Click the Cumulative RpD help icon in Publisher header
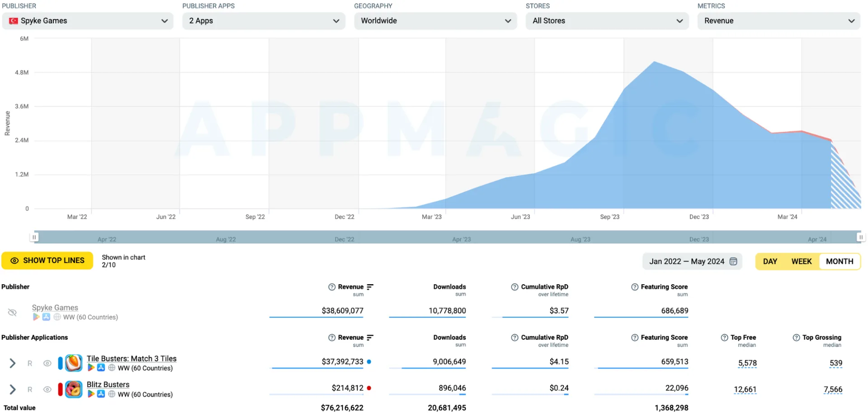The height and width of the screenshot is (417, 868). (x=515, y=287)
